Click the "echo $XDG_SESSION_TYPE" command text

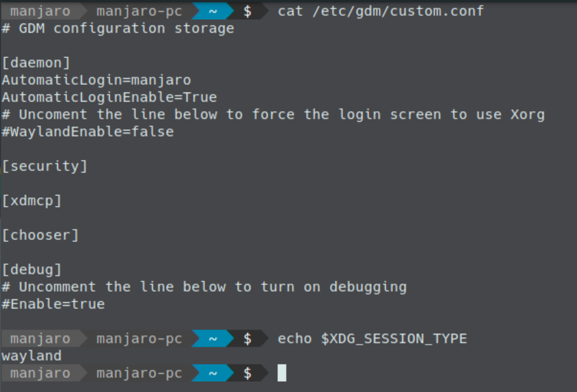372,338
